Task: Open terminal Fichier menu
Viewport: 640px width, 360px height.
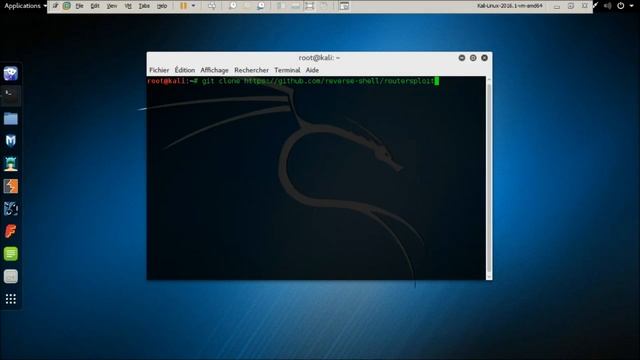Action: (159, 70)
